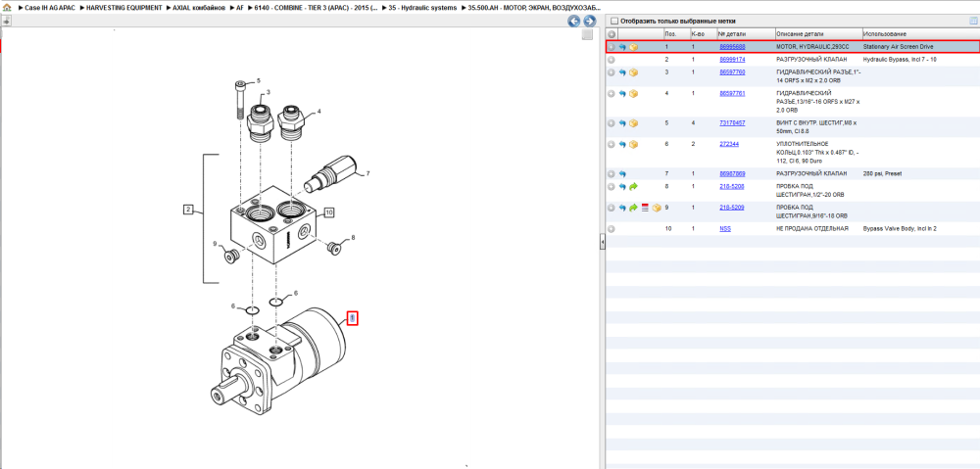Image resolution: width=980 pixels, height=469 pixels.
Task: Sort by 'Описание детали' column header
Action: 818,33
